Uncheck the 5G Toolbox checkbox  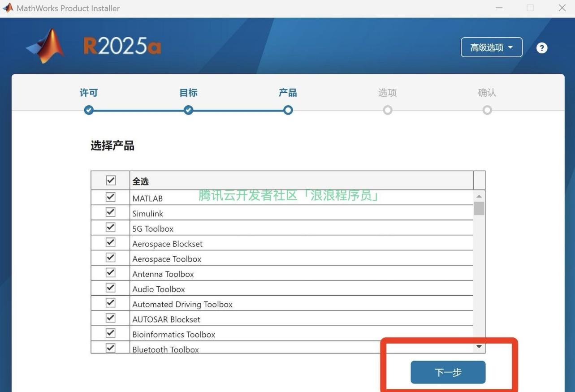(110, 228)
